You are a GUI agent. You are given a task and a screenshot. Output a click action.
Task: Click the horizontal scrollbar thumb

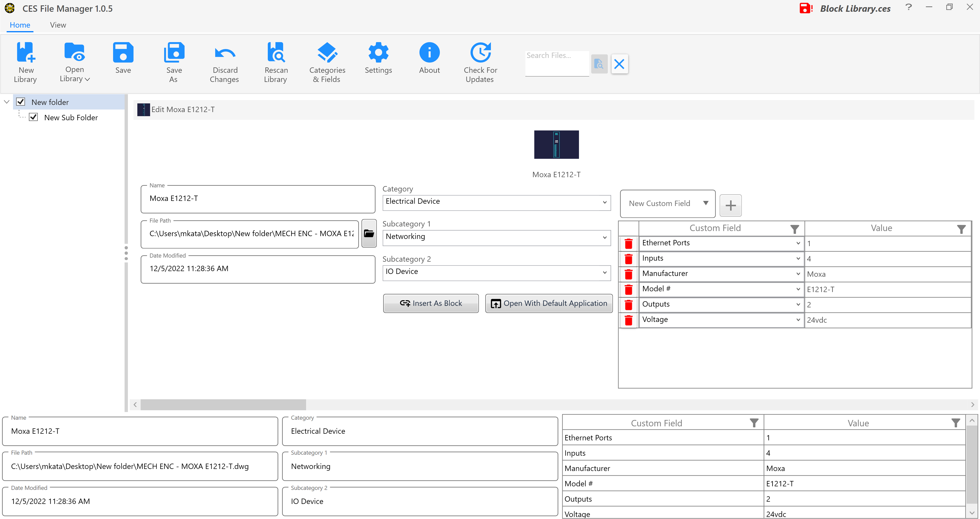pos(223,404)
